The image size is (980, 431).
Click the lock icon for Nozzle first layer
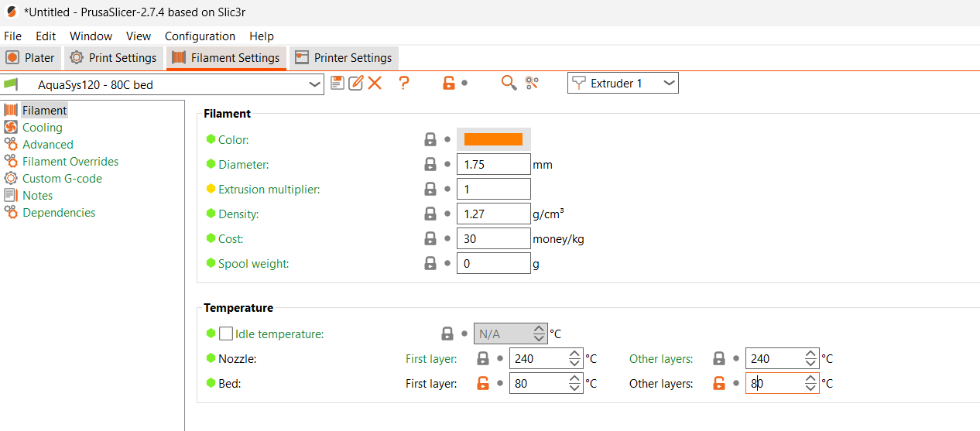tap(483, 358)
